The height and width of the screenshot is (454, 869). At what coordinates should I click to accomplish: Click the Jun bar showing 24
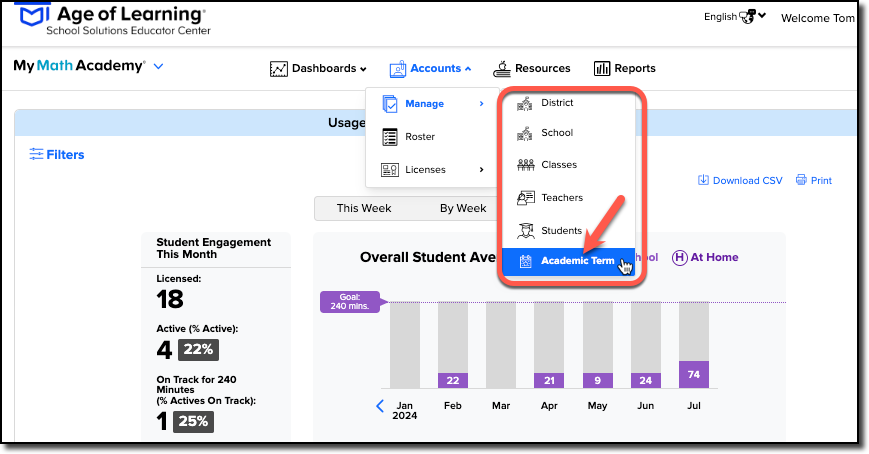[646, 380]
